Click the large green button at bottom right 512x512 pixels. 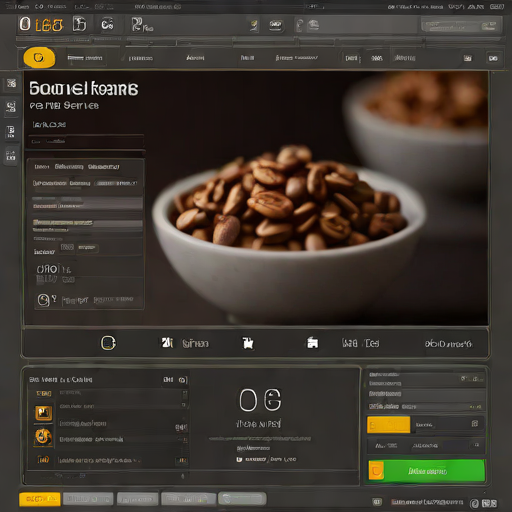point(426,471)
